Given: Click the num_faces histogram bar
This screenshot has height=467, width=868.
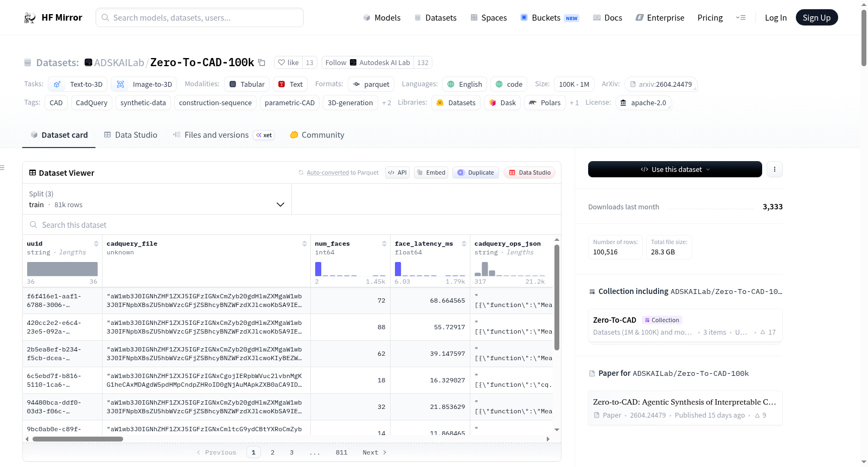Looking at the screenshot, I should point(318,269).
